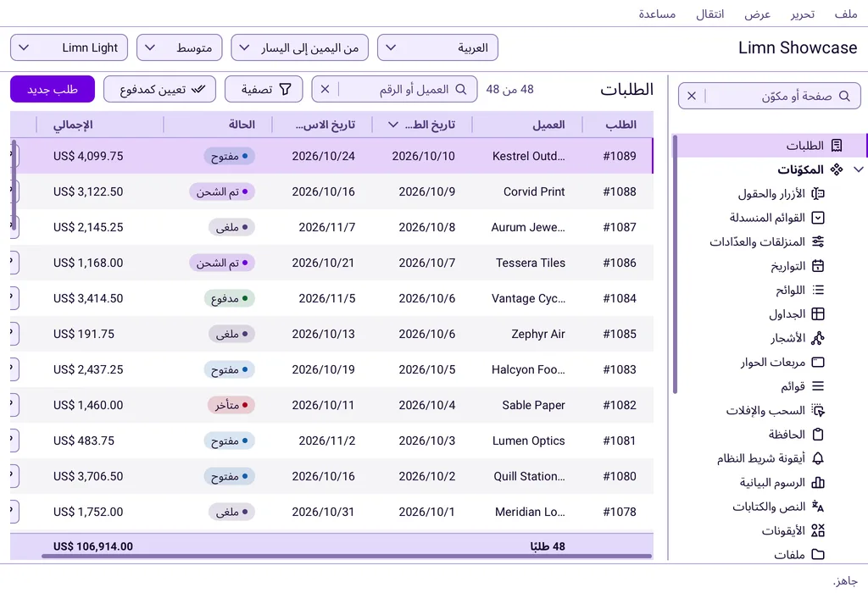868x593 pixels.
Task: Collapse the المكوّنات section chevron
Action: (x=858, y=169)
